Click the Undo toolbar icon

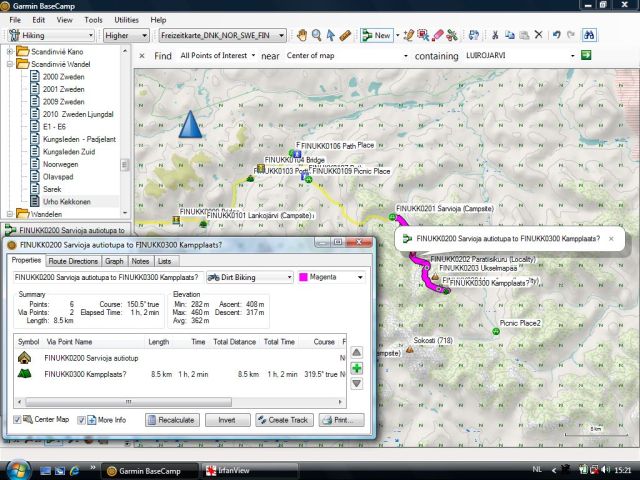click(x=555, y=35)
